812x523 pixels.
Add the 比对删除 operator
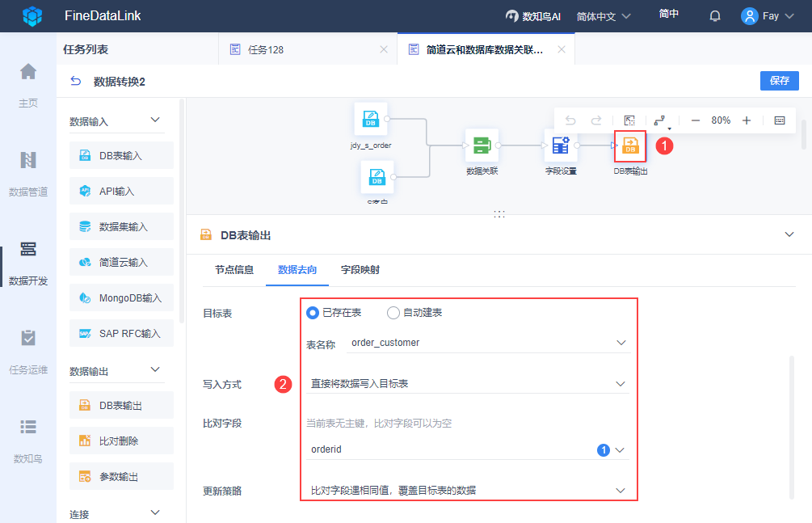coord(121,441)
